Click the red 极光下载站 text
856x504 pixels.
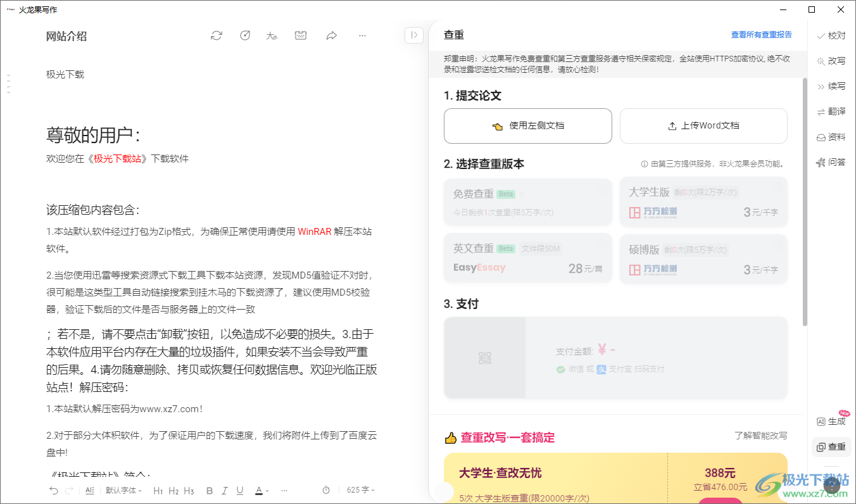[118, 159]
